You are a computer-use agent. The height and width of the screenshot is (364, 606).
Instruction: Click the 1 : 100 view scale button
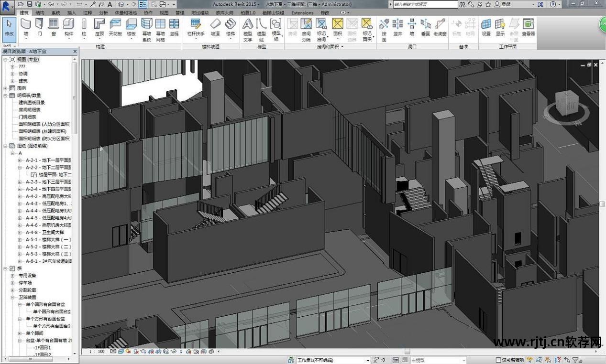(x=96, y=352)
